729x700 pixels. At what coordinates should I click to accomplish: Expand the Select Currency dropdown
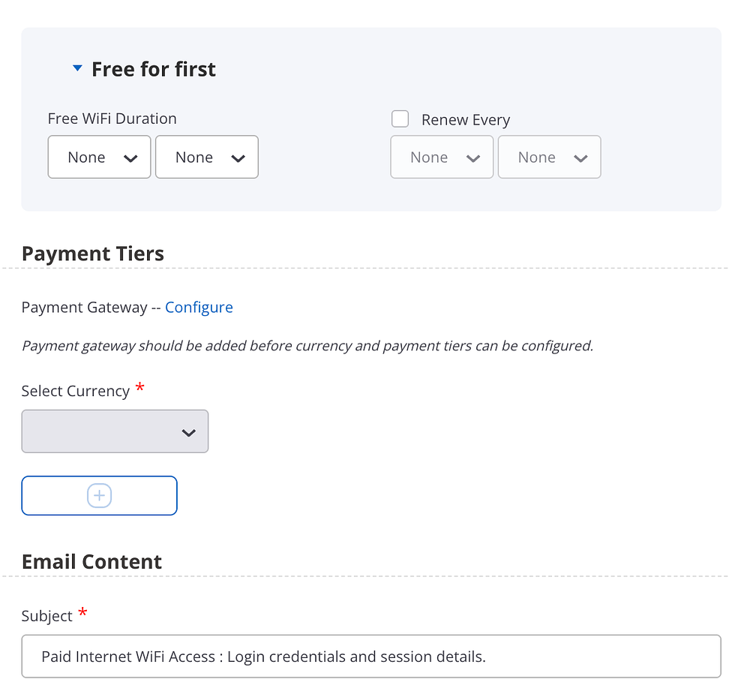(115, 431)
